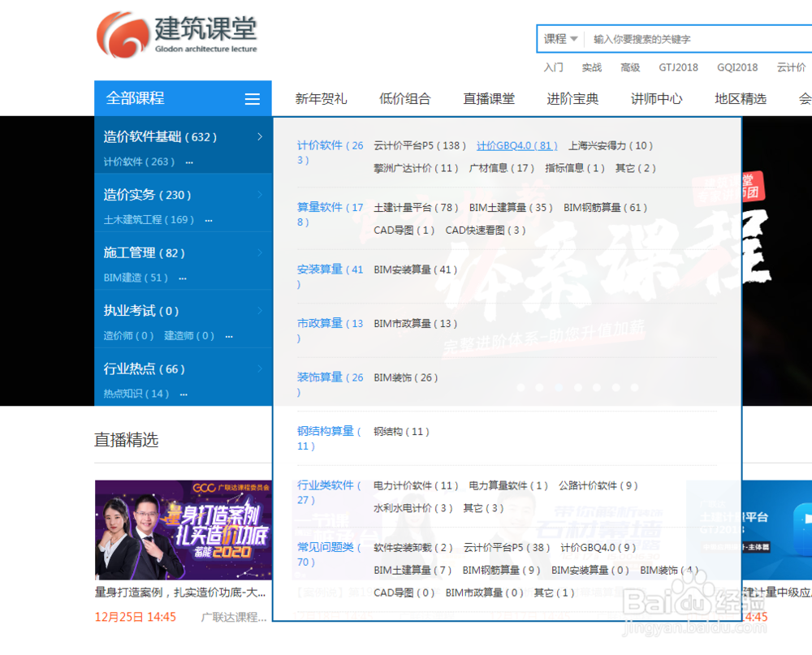812x655 pixels.
Task: Click the 实战 hot keyword link
Action: point(591,67)
